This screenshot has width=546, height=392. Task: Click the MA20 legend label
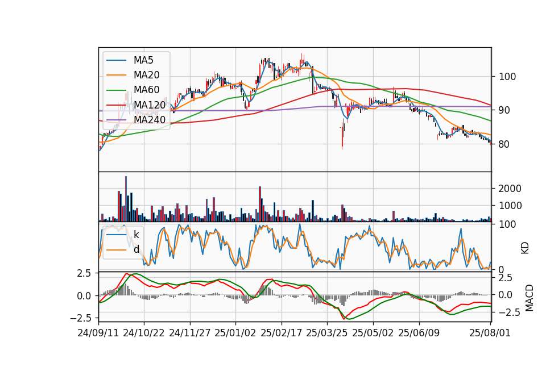pyautogui.click(x=146, y=75)
